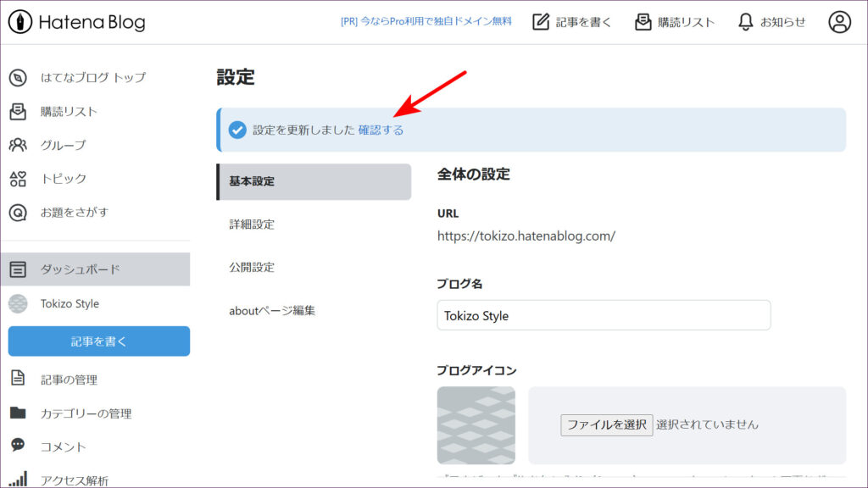
Task: Click the Hatena Blog pen logo
Action: [x=20, y=22]
